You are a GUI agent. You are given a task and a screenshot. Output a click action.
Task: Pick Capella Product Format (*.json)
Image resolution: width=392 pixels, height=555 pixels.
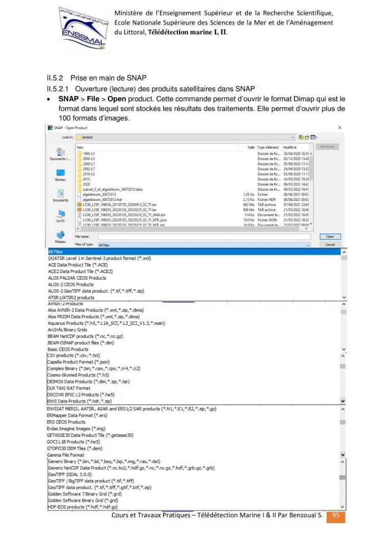(x=79, y=362)
